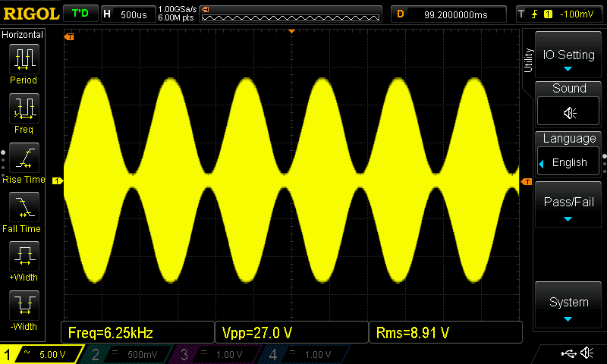Select channel 1 at 5.00 V
607x364 pixels.
(41, 354)
